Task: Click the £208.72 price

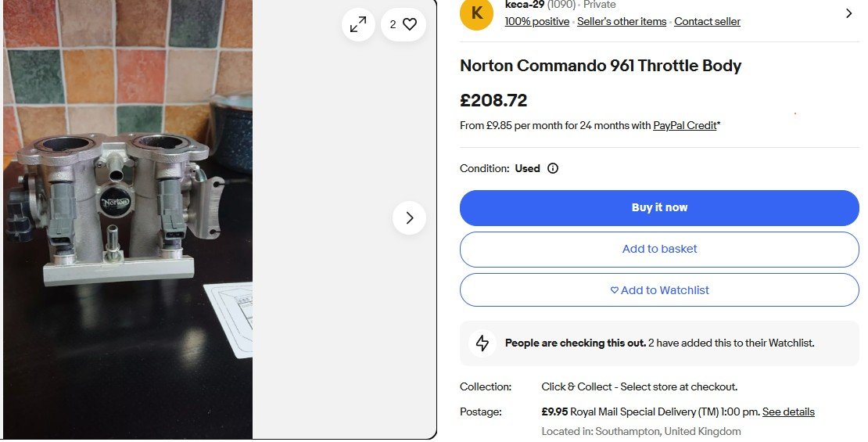Action: pos(493,100)
